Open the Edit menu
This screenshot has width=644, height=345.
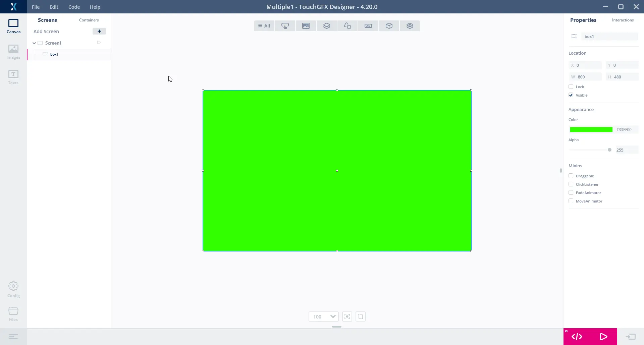coord(54,7)
